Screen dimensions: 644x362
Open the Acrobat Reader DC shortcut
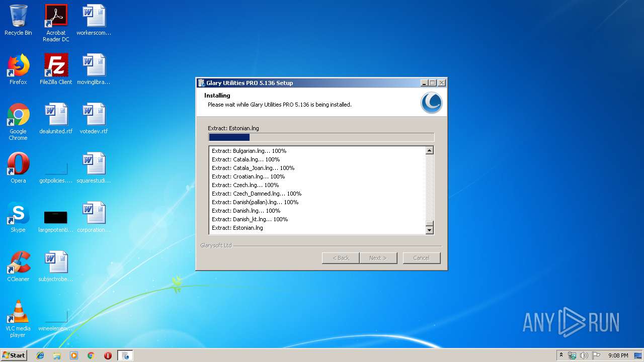(56, 23)
